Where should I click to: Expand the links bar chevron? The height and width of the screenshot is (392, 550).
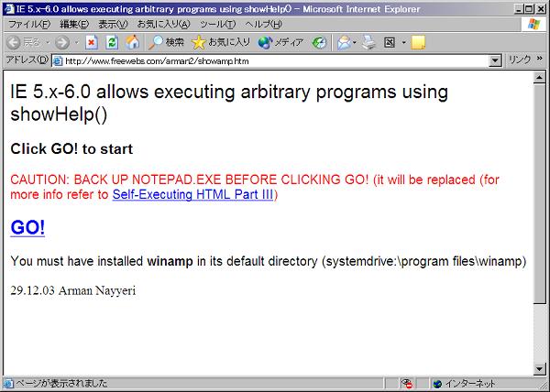click(x=540, y=59)
